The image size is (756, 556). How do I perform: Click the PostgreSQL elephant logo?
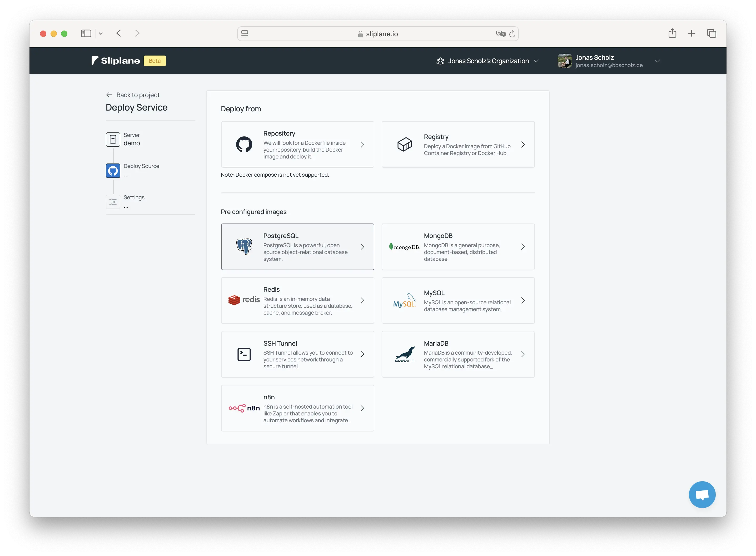(x=244, y=247)
